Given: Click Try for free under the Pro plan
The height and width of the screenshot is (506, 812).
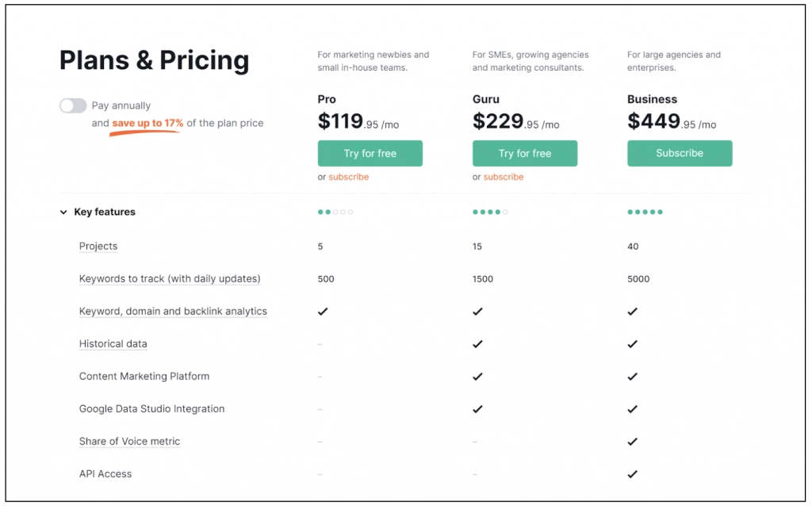Looking at the screenshot, I should (370, 153).
